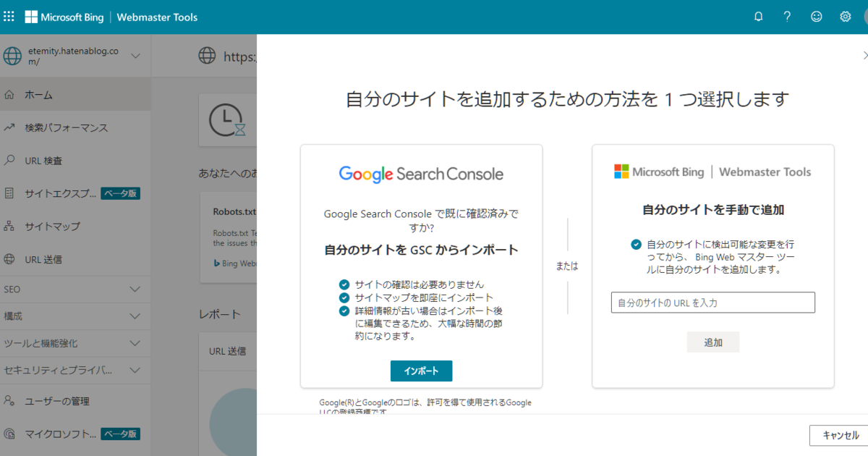Click the サイトマップ hierarchy icon
This screenshot has height=456, width=868.
9,226
